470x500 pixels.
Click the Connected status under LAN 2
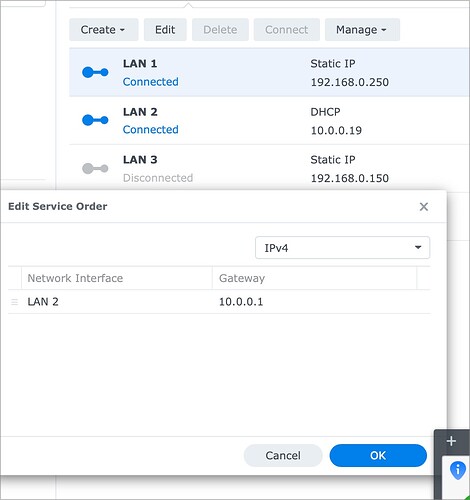[x=151, y=129]
